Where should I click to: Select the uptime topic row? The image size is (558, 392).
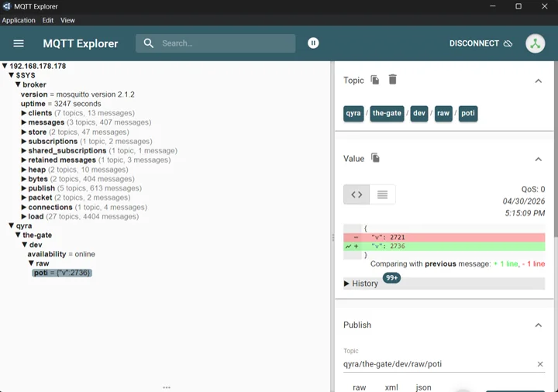pos(61,104)
